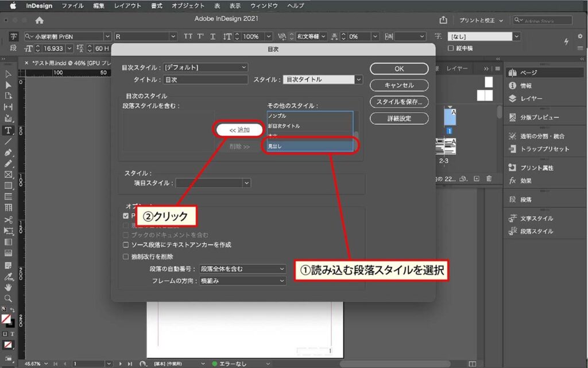The image size is (588, 368).
Task: Click delete page trash icon
Action: coord(489,179)
